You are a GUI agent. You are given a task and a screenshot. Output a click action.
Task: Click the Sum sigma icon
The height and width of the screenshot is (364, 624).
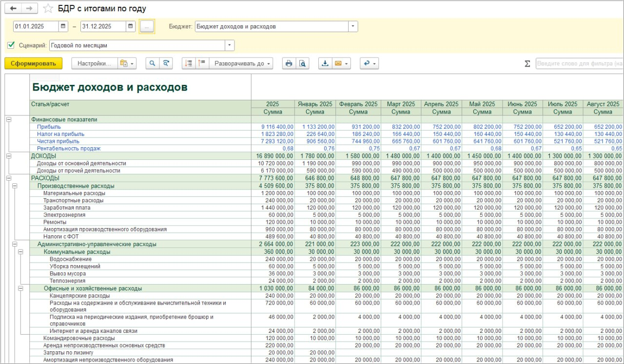click(x=527, y=64)
